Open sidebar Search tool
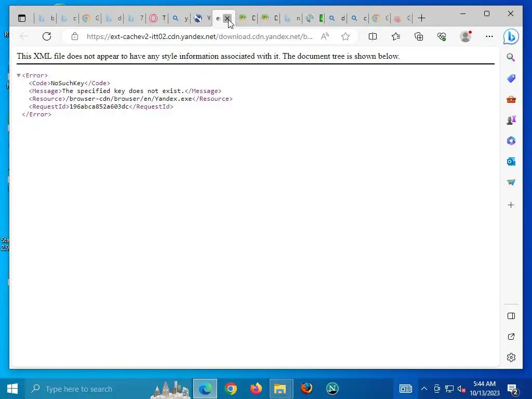Viewport: 532px width, 399px height. pos(511,57)
